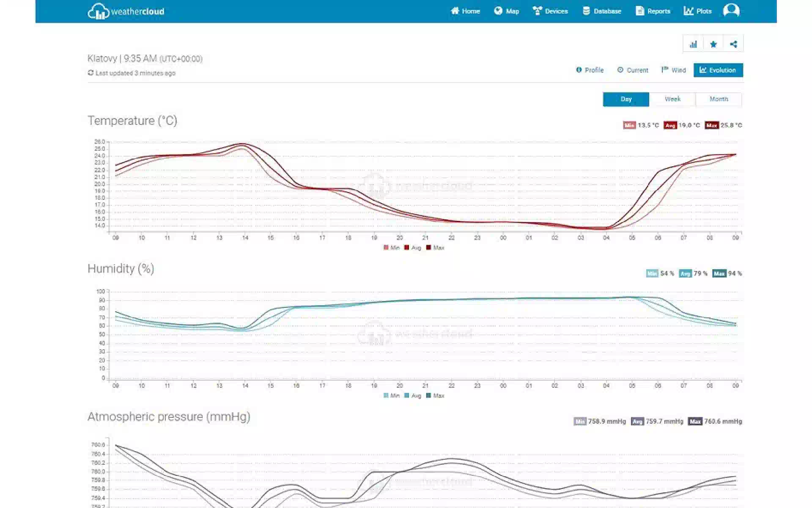The width and height of the screenshot is (812, 508).
Task: Toggle Min series in humidity chart legend
Action: click(x=391, y=396)
